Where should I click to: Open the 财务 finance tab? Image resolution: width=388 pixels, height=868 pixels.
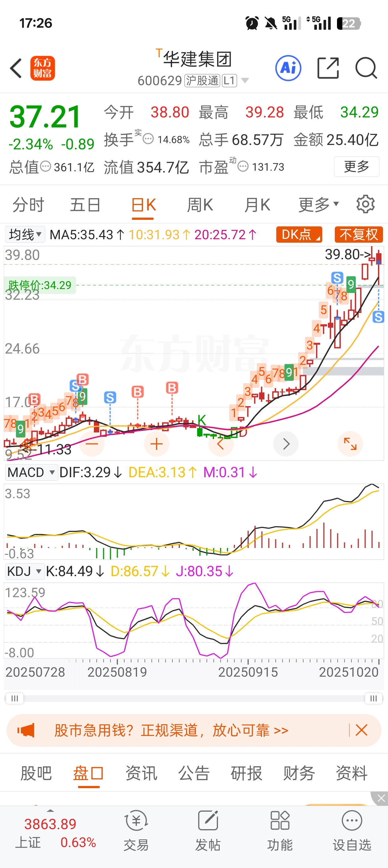click(x=299, y=773)
